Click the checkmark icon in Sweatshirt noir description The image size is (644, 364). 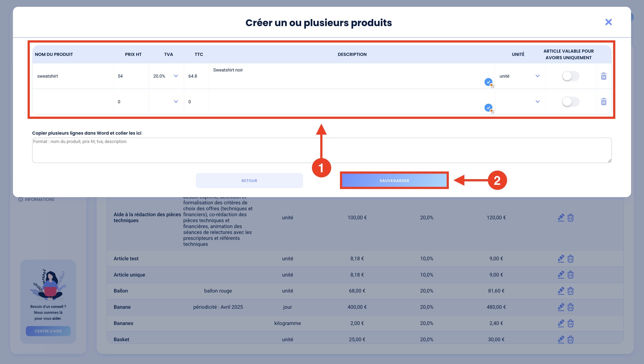pyautogui.click(x=488, y=82)
